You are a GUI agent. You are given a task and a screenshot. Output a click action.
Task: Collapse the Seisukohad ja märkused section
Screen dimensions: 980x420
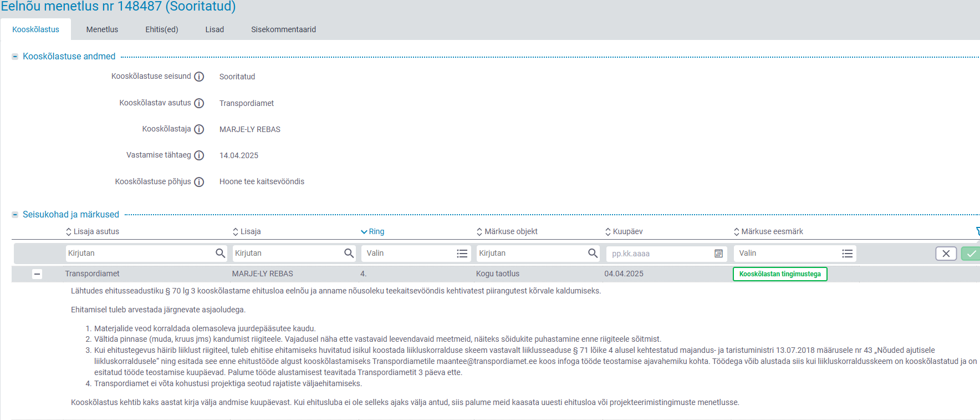point(15,215)
